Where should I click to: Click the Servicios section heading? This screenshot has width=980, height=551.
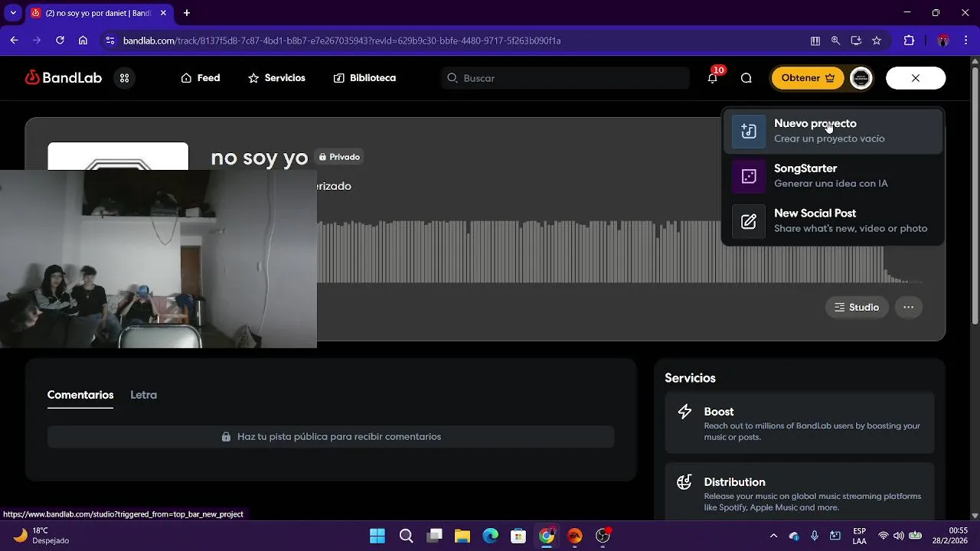pos(690,378)
